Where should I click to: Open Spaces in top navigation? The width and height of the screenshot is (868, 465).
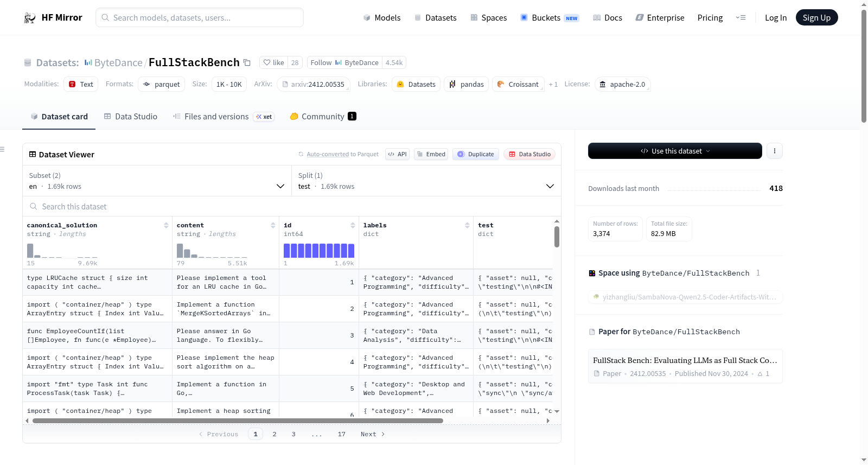(x=488, y=18)
